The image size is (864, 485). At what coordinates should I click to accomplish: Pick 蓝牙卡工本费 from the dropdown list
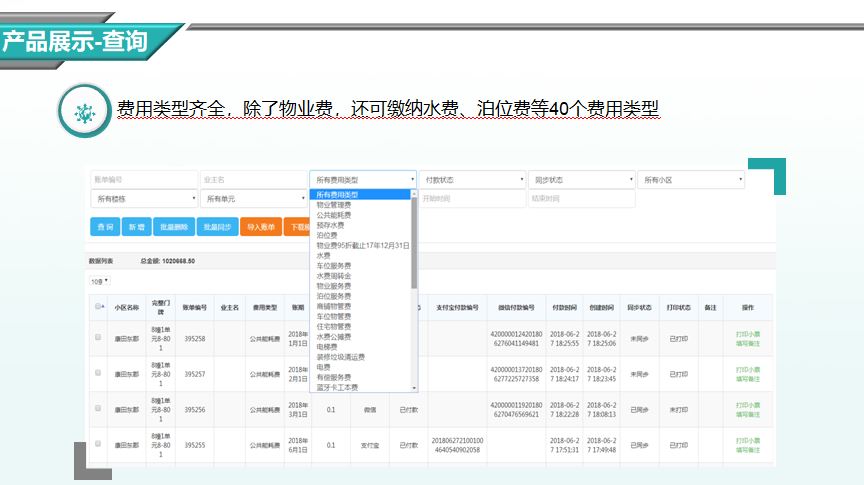[x=337, y=387]
